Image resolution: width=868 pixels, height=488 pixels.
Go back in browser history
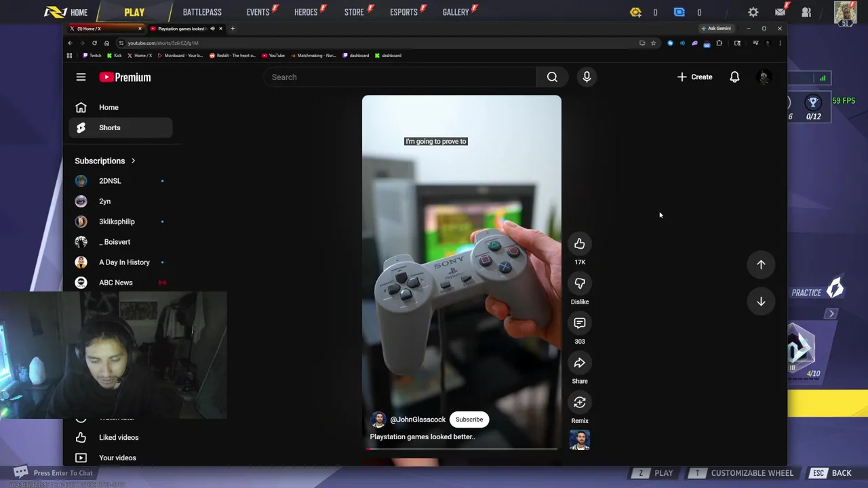[70, 43]
